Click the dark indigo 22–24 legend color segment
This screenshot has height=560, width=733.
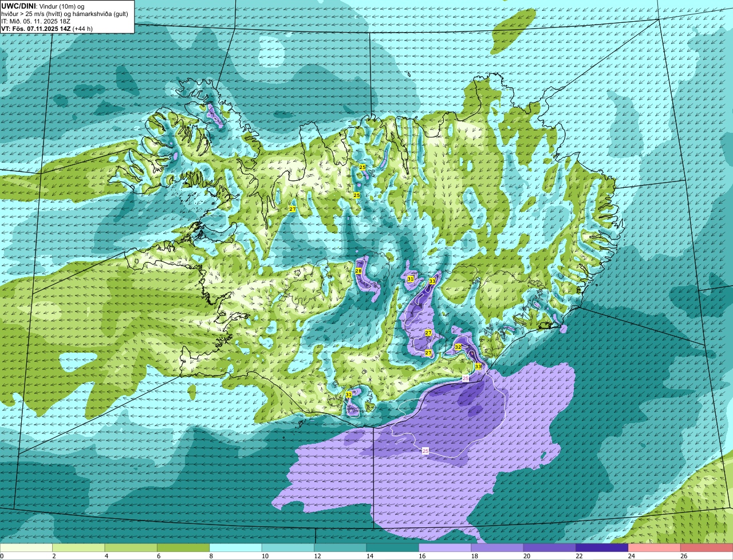click(602, 547)
